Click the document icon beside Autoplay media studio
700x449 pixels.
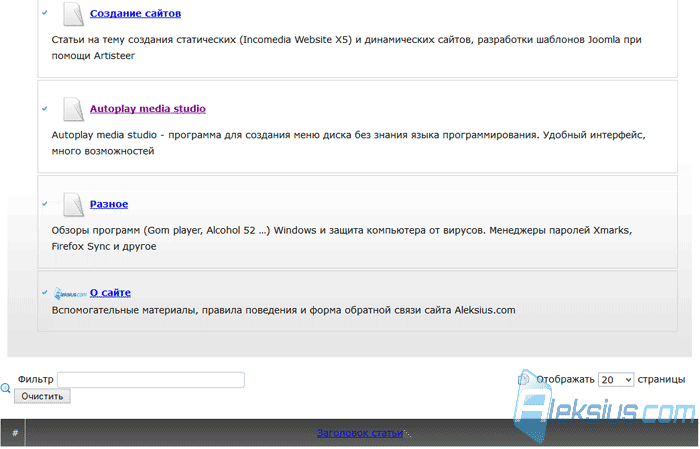[73, 109]
